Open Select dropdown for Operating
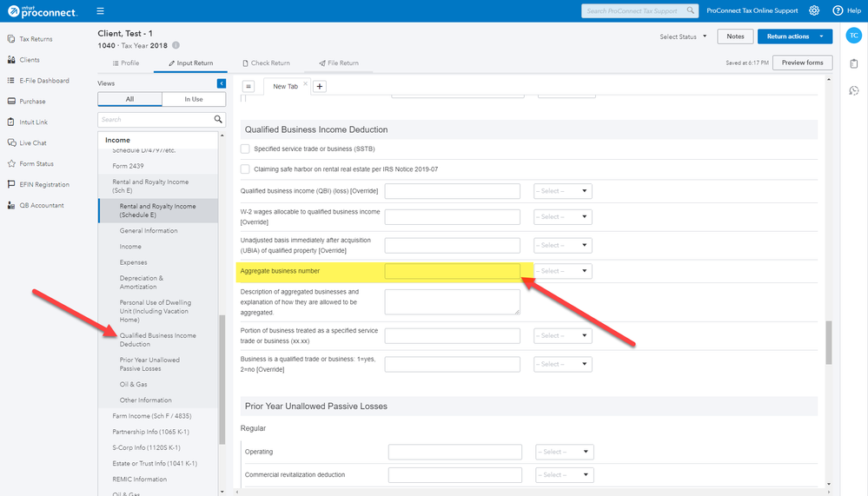 point(565,452)
